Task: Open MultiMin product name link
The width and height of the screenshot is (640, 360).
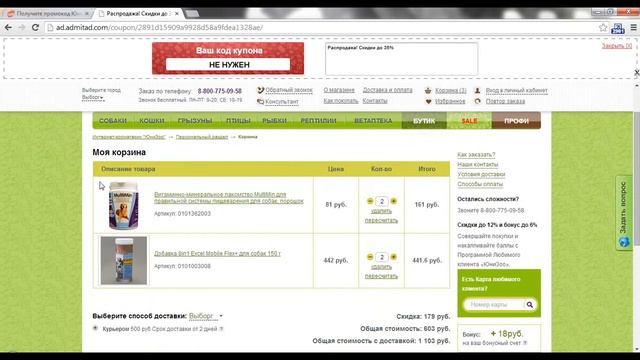Action: [x=229, y=198]
